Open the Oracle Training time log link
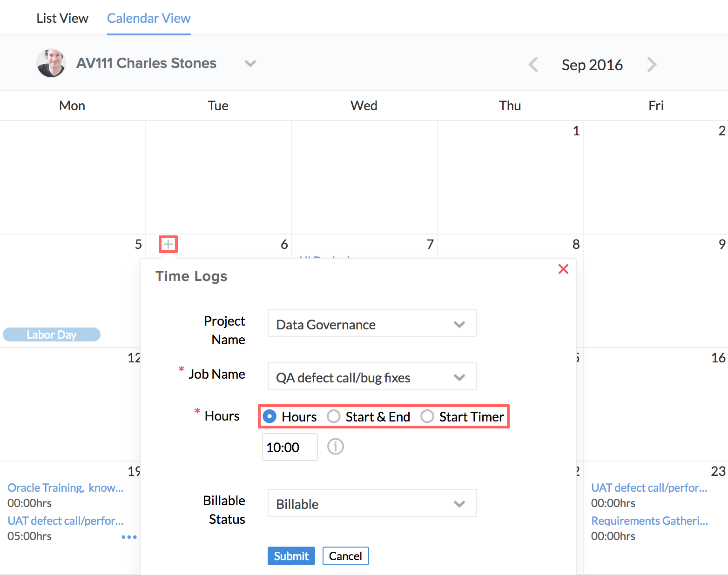728x575 pixels. pyautogui.click(x=65, y=488)
